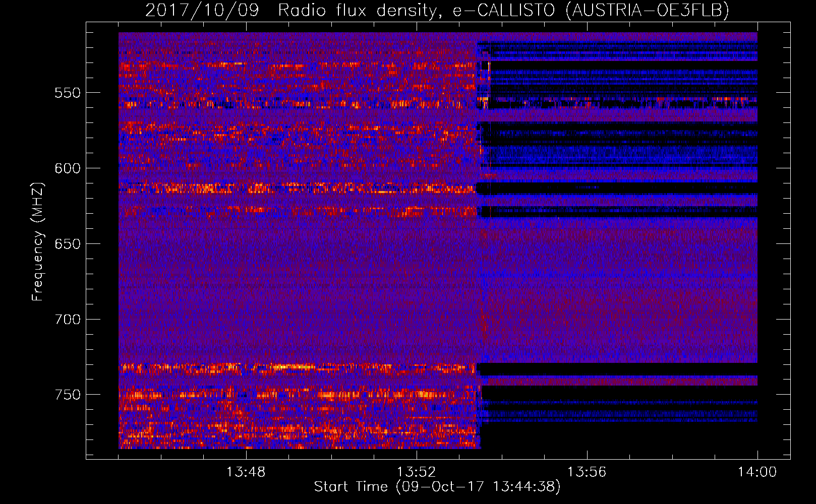Click the 550 frequency tick label
This screenshot has width=816, height=504.
pos(68,93)
